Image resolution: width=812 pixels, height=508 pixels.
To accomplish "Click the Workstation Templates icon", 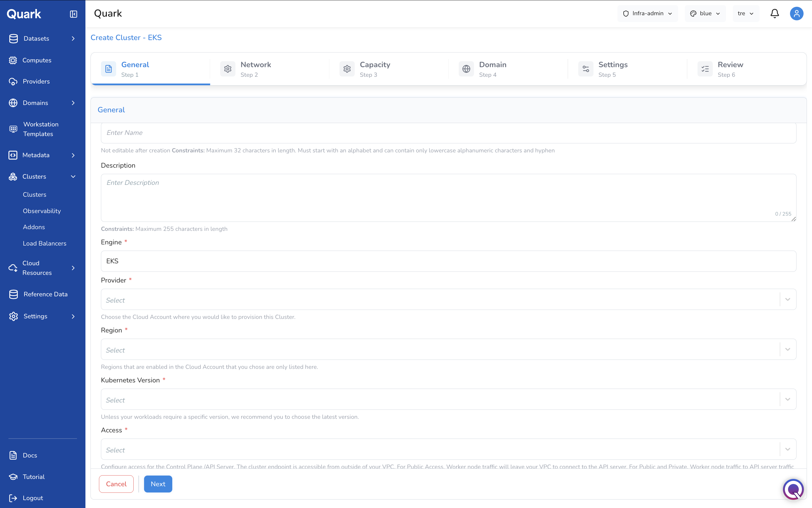I will click(13, 129).
